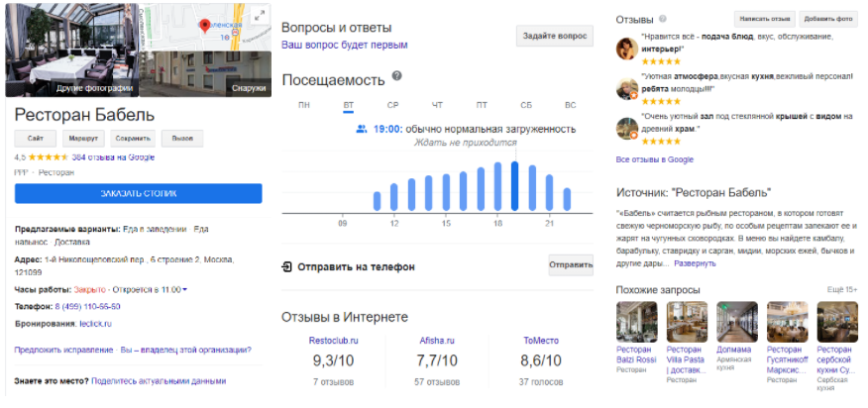The image size is (868, 408).
Task: Select СР day tab
Action: [392, 105]
